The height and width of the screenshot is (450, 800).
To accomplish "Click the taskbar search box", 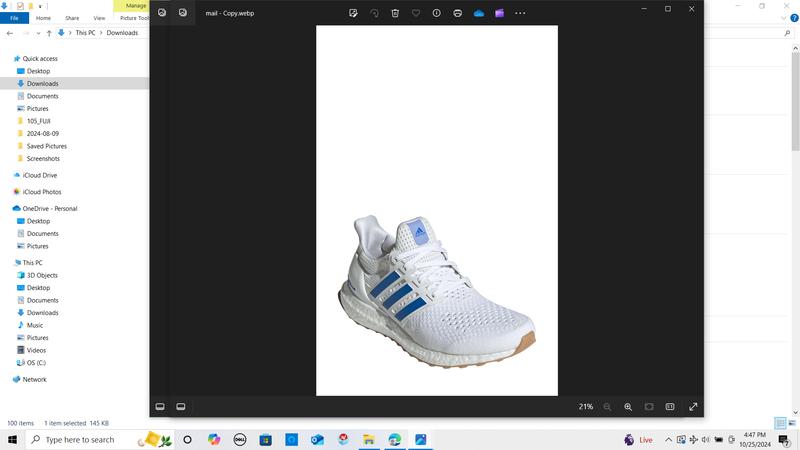I will click(x=80, y=440).
